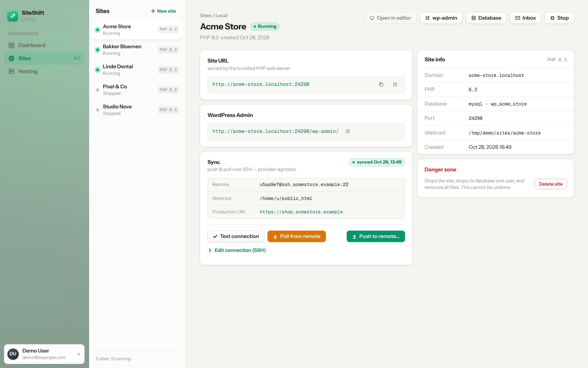
Task: Open the Dashboard workspace item
Action: tap(44, 45)
